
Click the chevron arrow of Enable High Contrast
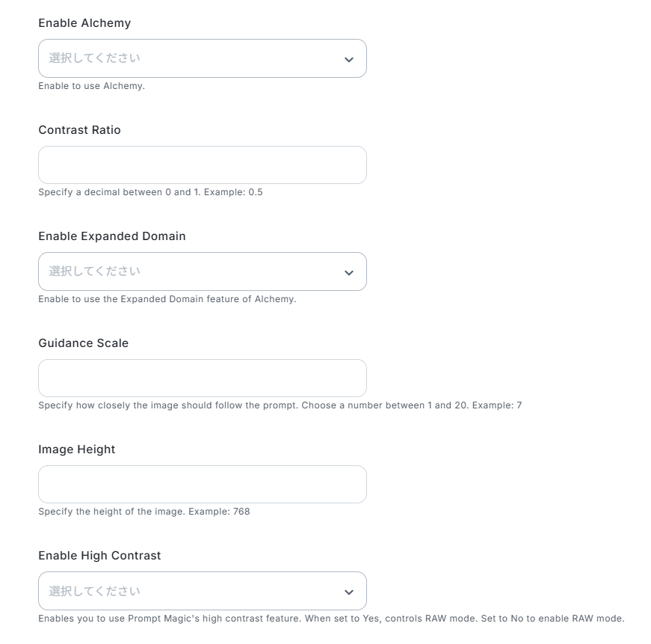coord(348,592)
